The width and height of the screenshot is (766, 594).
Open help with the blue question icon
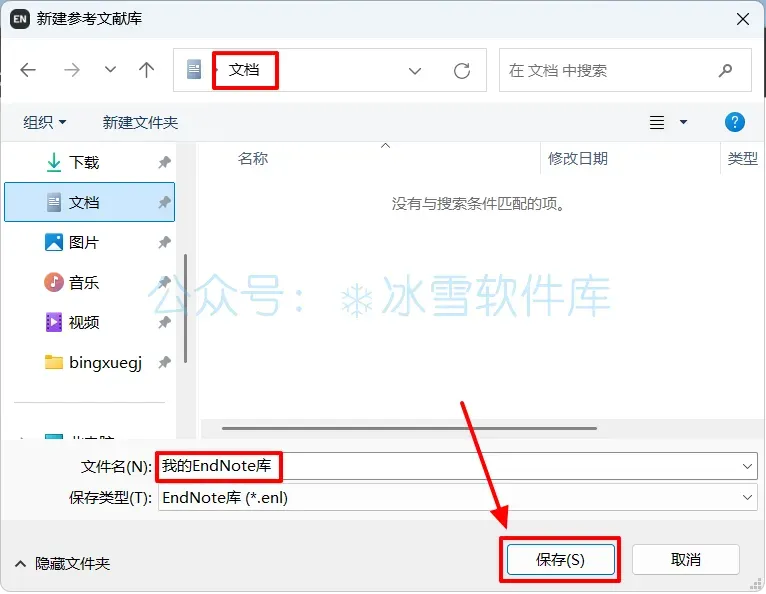pos(734,122)
